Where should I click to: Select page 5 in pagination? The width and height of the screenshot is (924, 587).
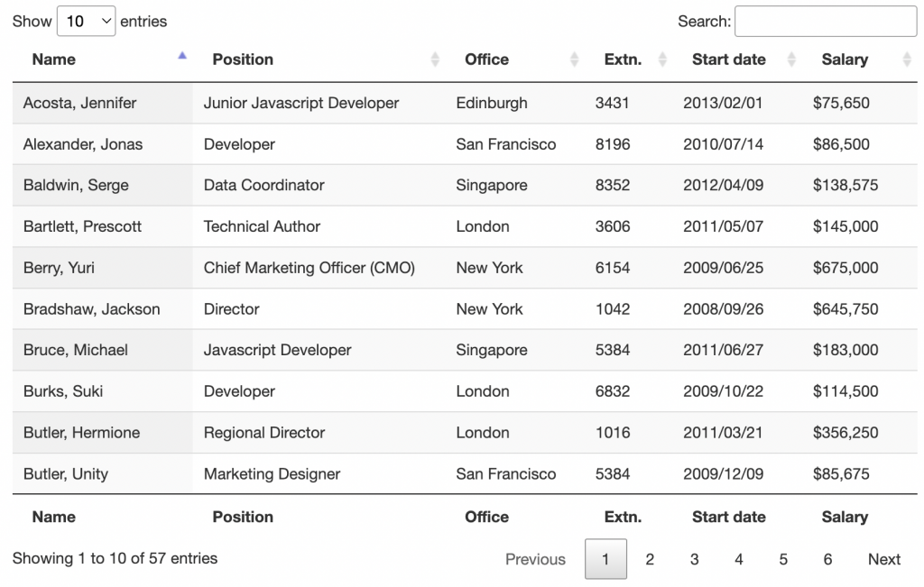pos(783,559)
